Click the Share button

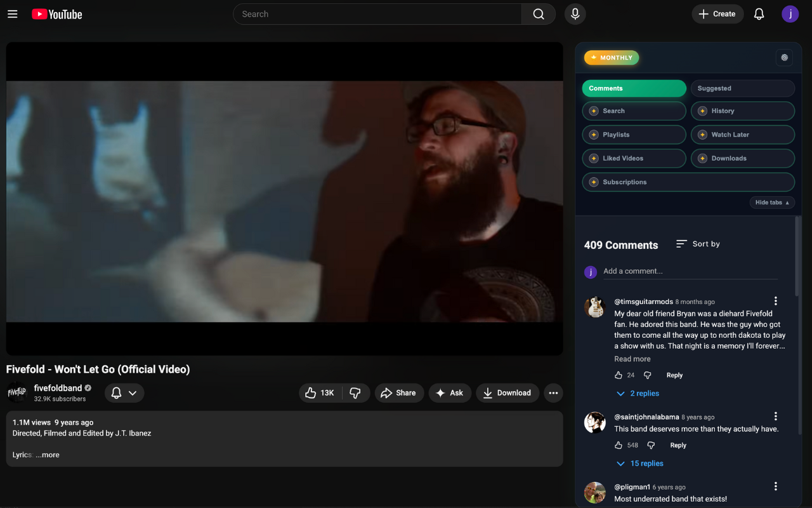399,393
